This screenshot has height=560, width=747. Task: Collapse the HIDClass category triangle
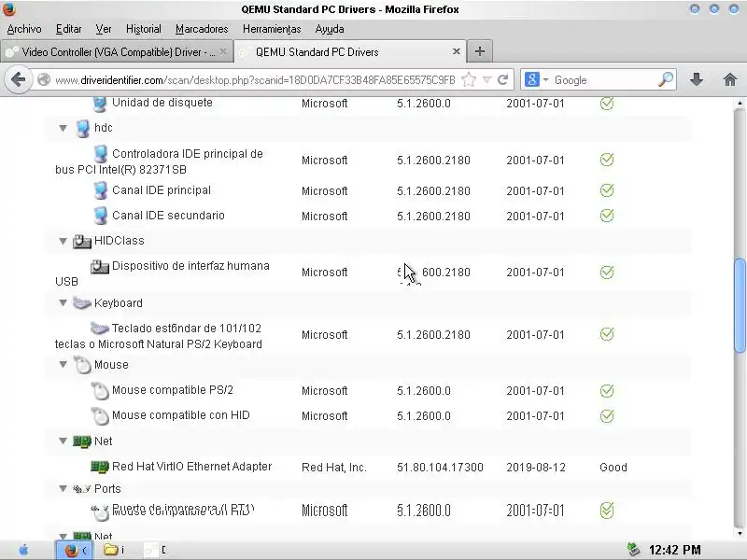(x=63, y=241)
